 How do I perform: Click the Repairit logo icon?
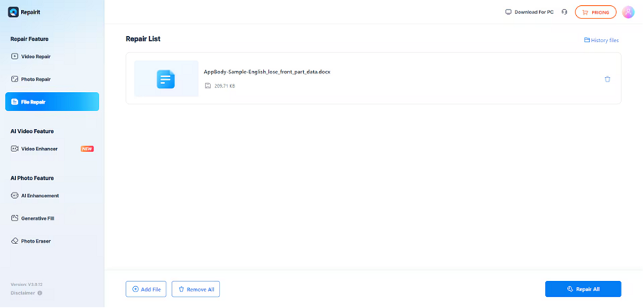click(14, 12)
